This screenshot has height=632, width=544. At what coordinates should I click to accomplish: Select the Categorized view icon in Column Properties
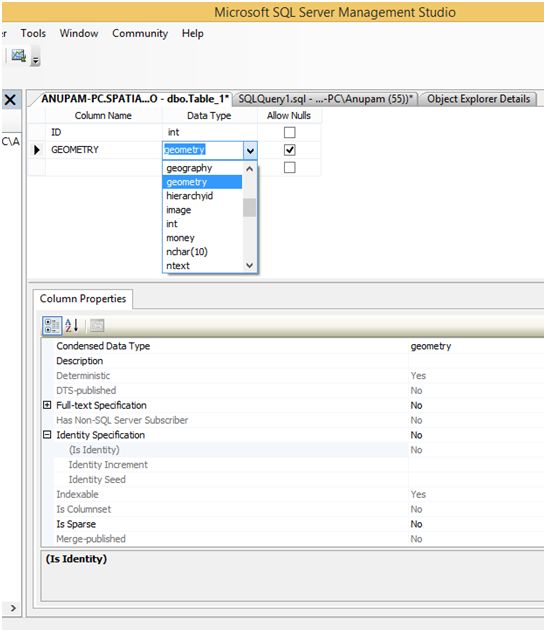pos(52,326)
